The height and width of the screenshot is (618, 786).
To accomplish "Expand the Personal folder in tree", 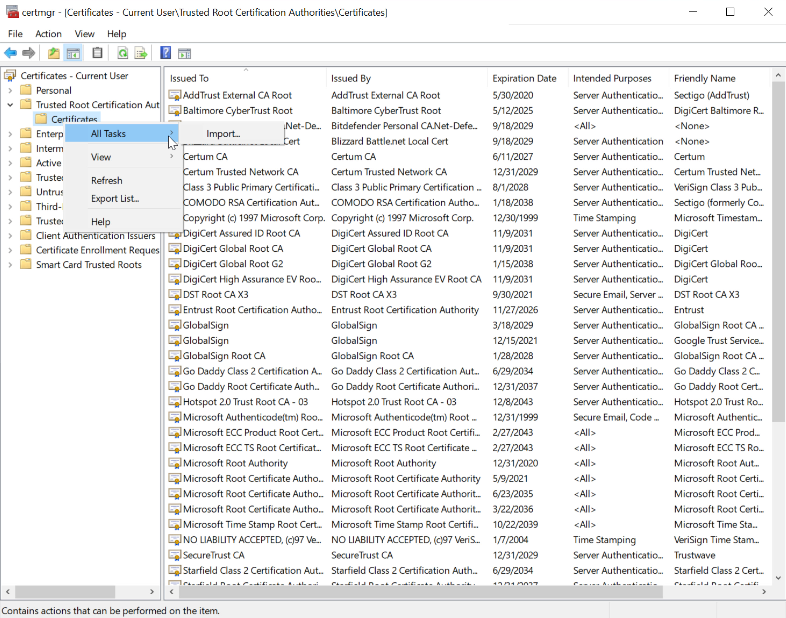I will coord(10,90).
